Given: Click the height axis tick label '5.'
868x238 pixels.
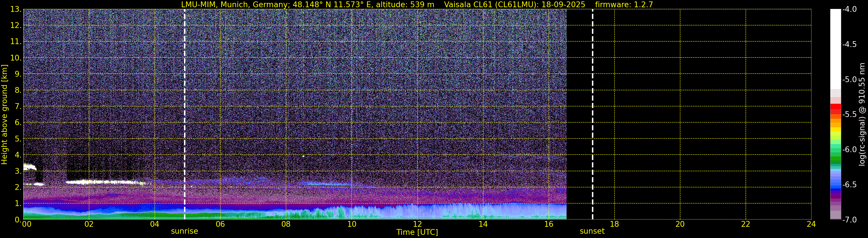Looking at the screenshot, I should click(18, 139).
